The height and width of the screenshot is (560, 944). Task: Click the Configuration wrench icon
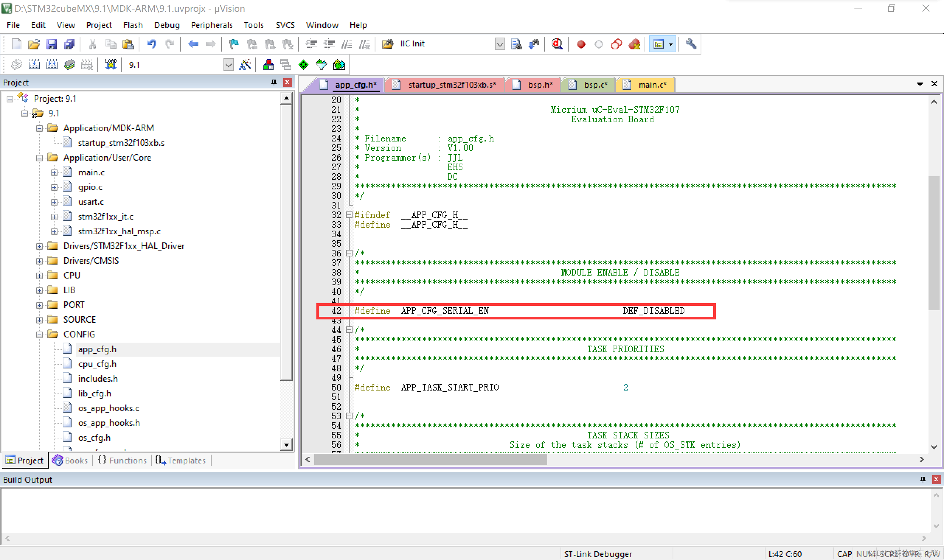(x=691, y=44)
